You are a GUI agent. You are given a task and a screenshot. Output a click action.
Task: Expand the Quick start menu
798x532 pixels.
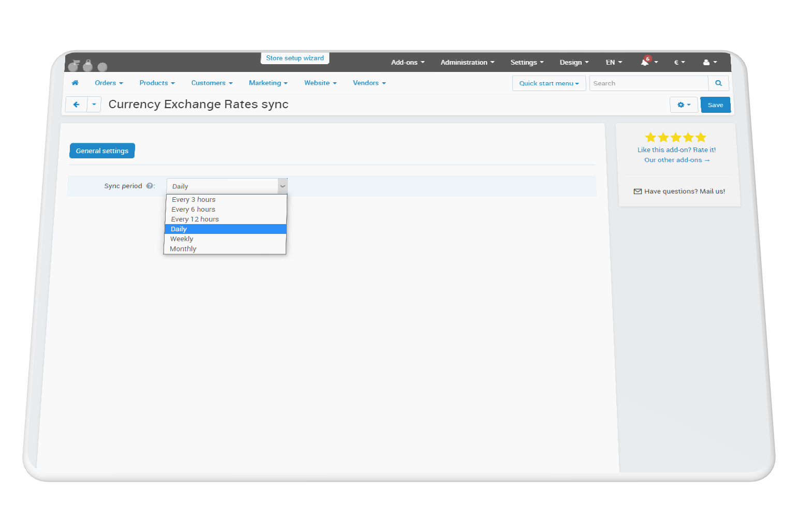tap(549, 83)
